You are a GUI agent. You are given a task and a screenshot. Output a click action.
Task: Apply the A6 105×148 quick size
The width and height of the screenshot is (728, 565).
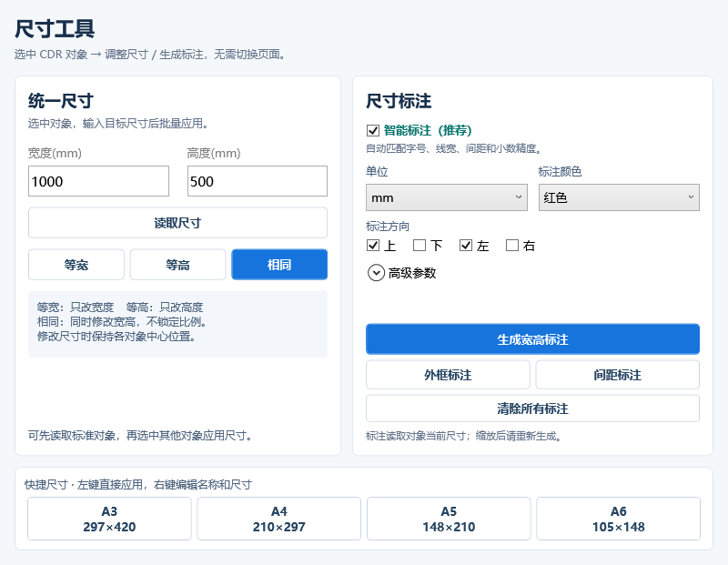(619, 519)
